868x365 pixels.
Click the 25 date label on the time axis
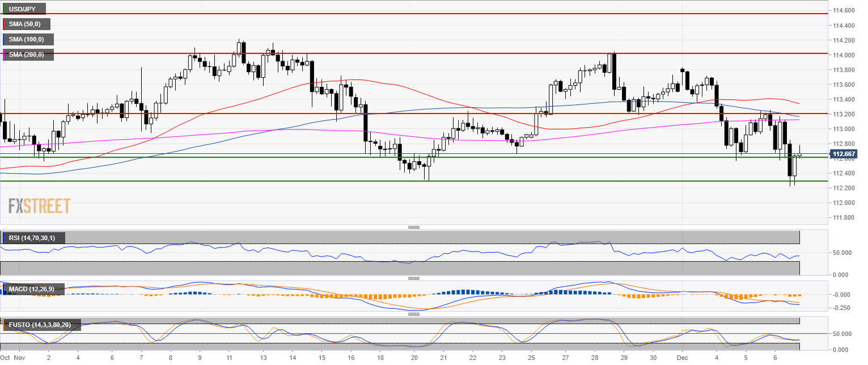pyautogui.click(x=531, y=358)
